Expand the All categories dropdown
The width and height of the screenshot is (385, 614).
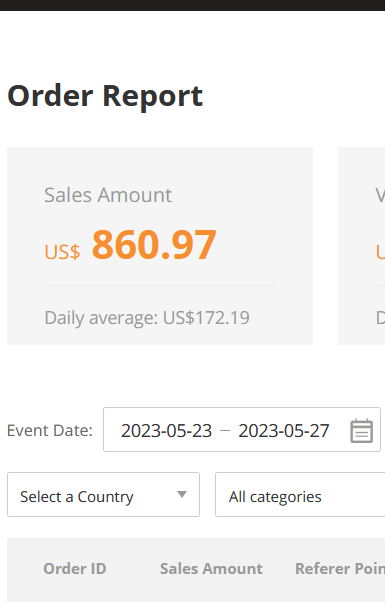tap(300, 495)
